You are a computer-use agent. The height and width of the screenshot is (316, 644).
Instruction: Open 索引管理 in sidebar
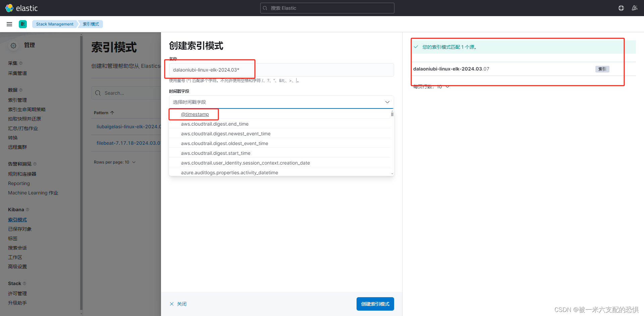(x=17, y=100)
